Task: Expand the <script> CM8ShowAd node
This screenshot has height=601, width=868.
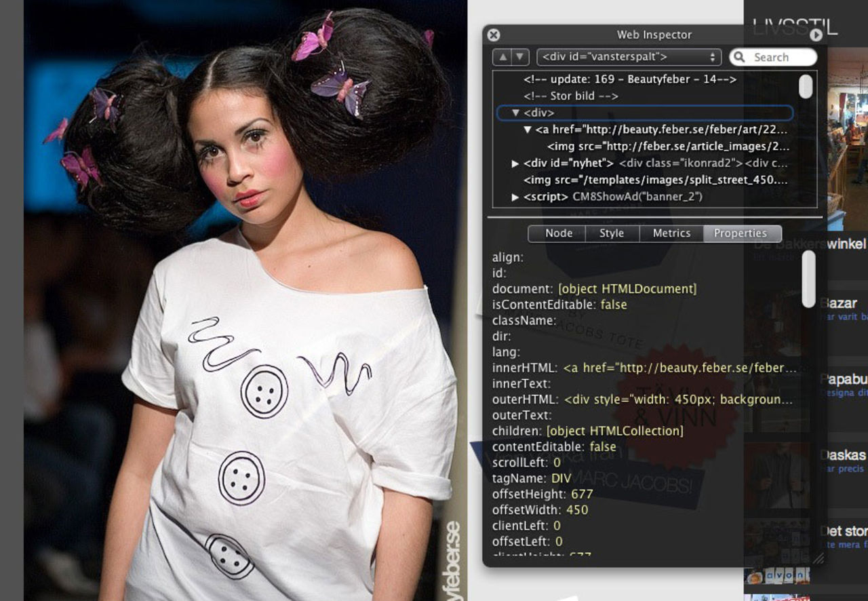Action: click(x=515, y=197)
